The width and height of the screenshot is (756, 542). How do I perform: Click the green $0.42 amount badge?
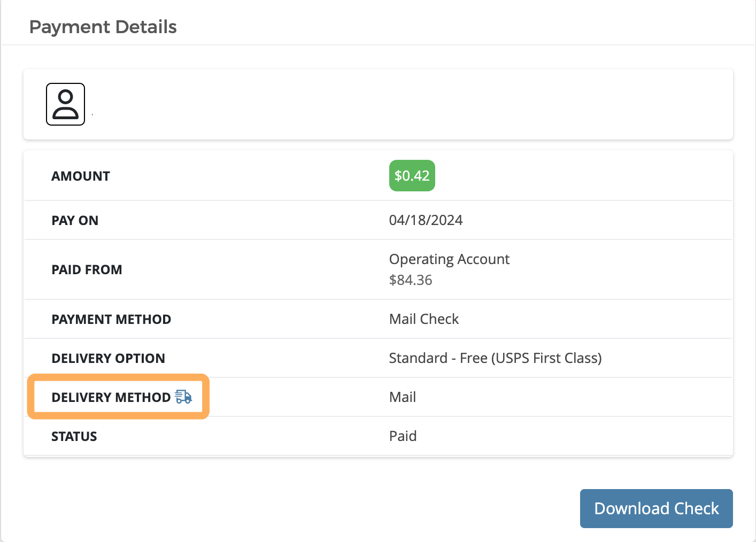tap(412, 176)
